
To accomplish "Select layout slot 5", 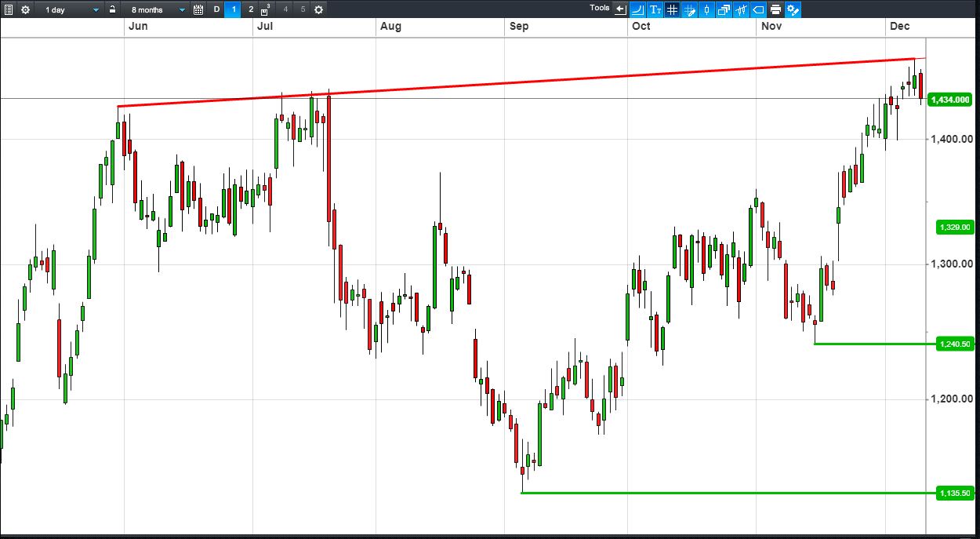I will [x=303, y=9].
